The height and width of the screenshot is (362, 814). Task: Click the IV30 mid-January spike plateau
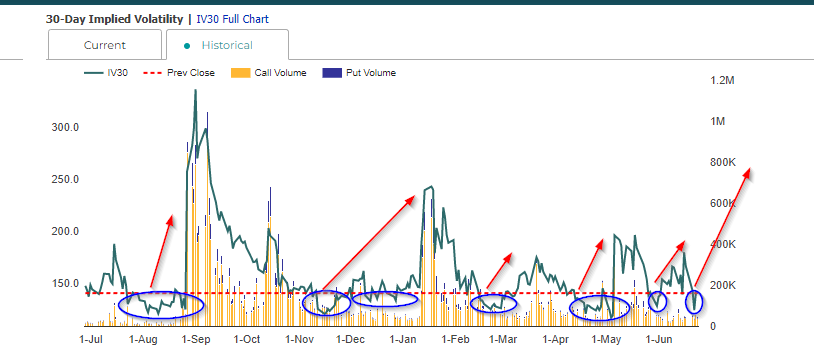pos(429,188)
